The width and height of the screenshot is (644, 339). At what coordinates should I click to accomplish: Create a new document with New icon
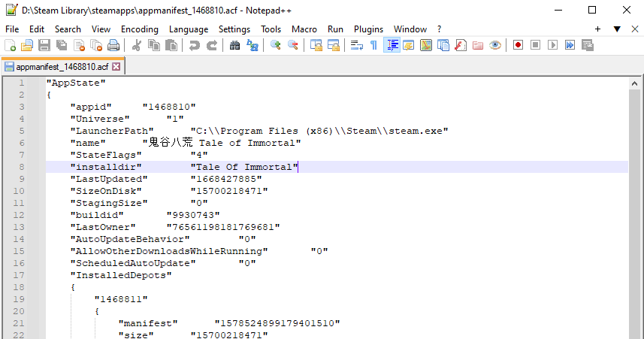coord(10,45)
